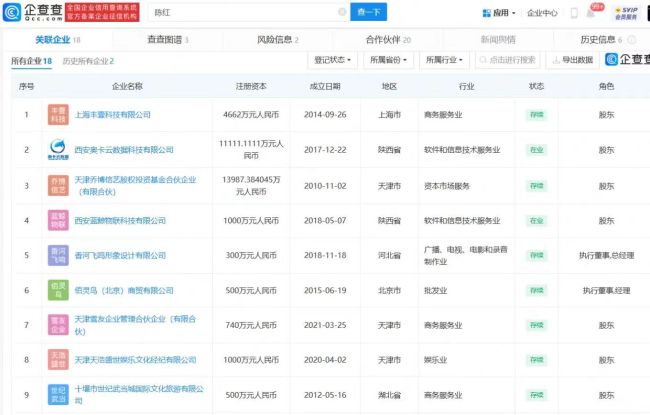The width and height of the screenshot is (650, 415).
Task: Click the 娱乐业 industry cell
Action: [435, 360]
